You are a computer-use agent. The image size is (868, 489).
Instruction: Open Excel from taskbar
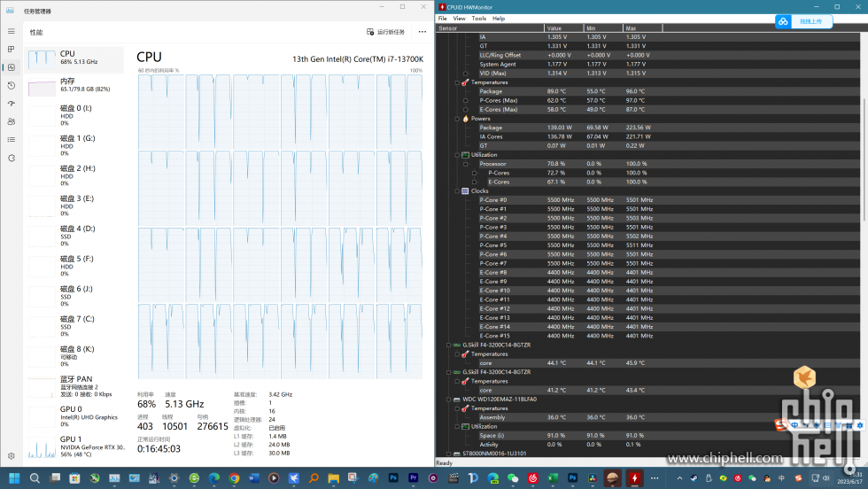pyautogui.click(x=553, y=477)
